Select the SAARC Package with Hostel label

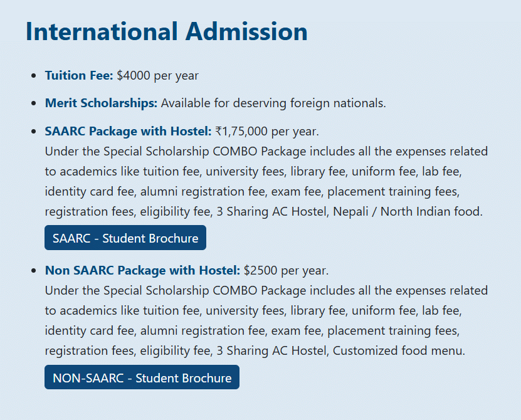(x=128, y=132)
